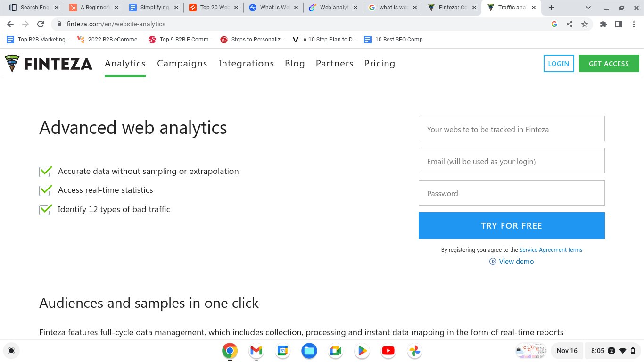Open Gmail from the shelf
The image size is (644, 362).
256,351
